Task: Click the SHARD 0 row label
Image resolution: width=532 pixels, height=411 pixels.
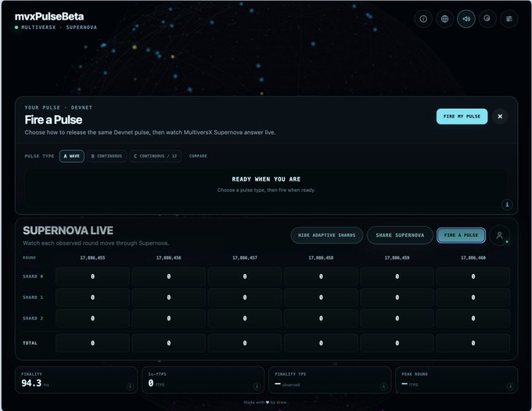Action: (33, 276)
